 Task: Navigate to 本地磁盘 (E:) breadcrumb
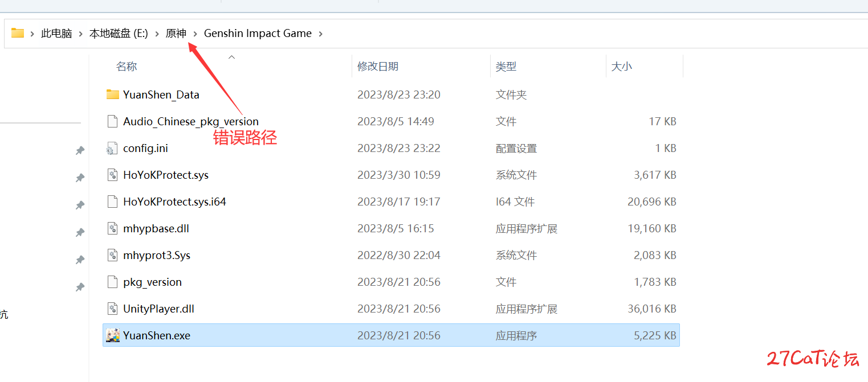(119, 34)
